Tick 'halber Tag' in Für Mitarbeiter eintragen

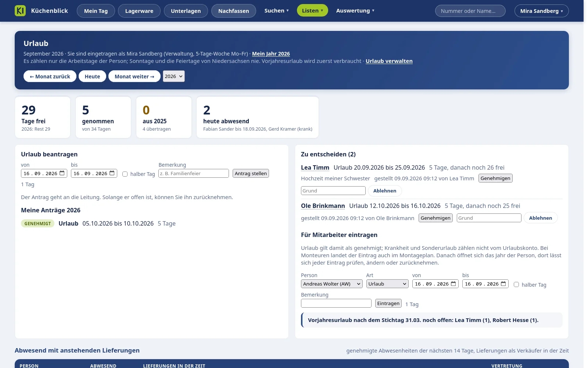516,284
